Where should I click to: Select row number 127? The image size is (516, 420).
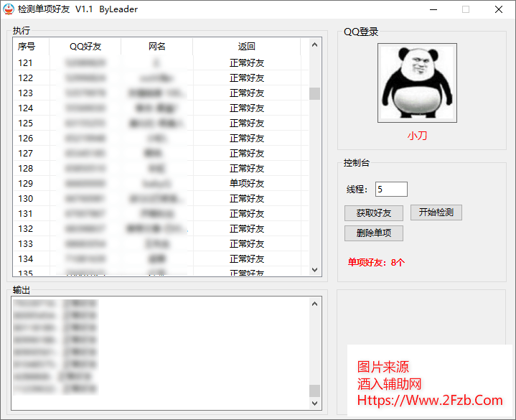[x=161, y=154]
